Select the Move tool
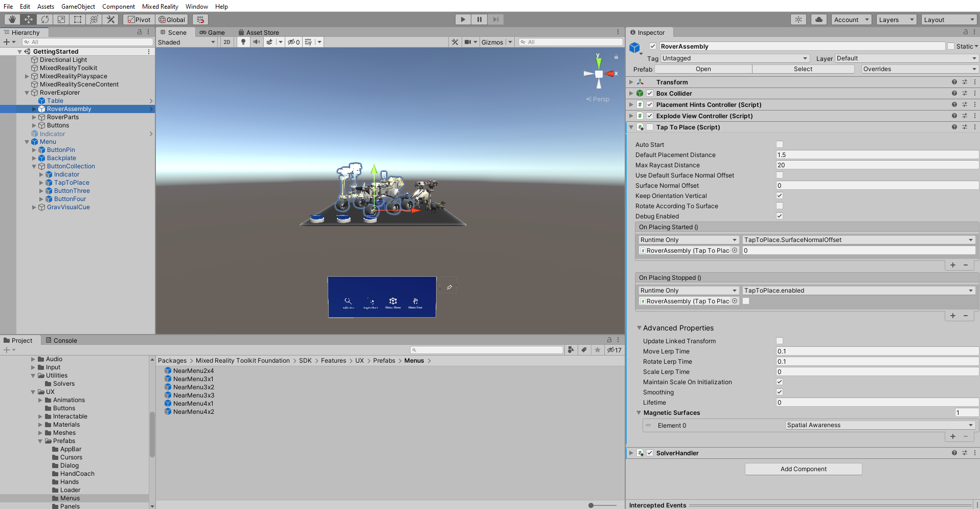This screenshot has height=509, width=980. (x=29, y=19)
